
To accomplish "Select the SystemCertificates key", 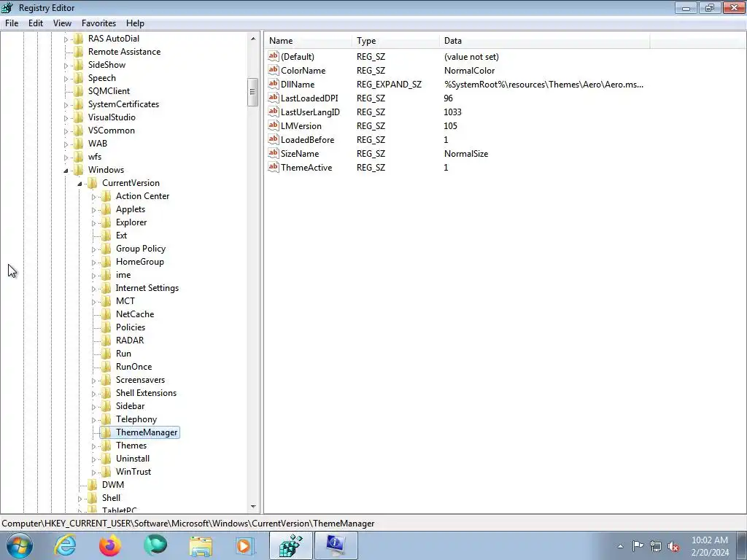I will tap(123, 104).
